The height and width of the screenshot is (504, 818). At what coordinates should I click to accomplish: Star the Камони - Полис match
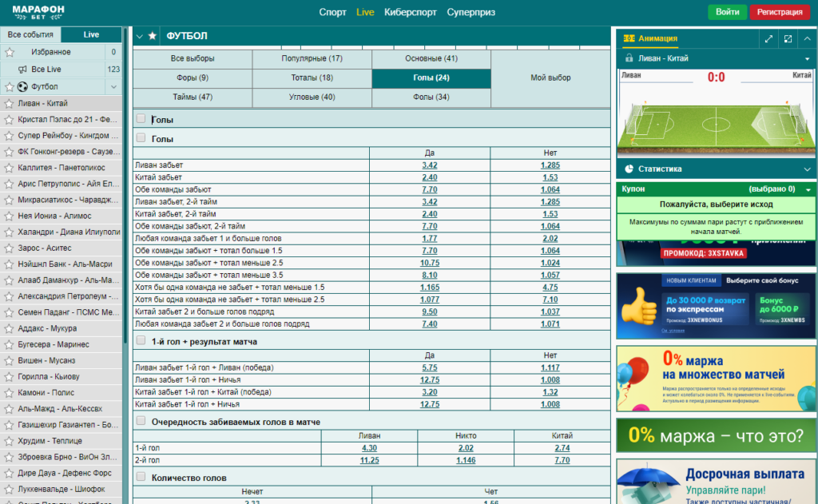(x=8, y=393)
